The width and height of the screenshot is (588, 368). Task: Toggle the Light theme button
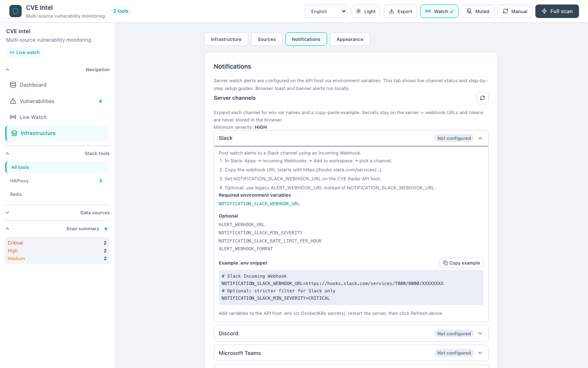(365, 11)
